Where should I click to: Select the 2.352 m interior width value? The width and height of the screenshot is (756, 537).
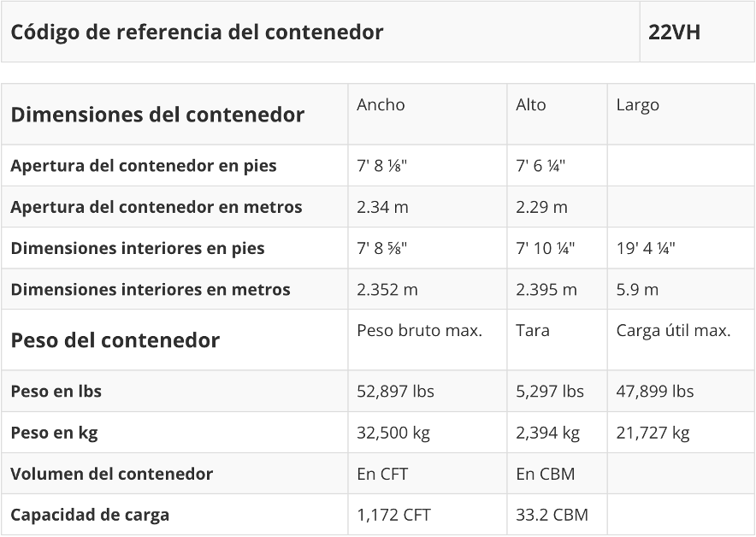click(x=387, y=290)
